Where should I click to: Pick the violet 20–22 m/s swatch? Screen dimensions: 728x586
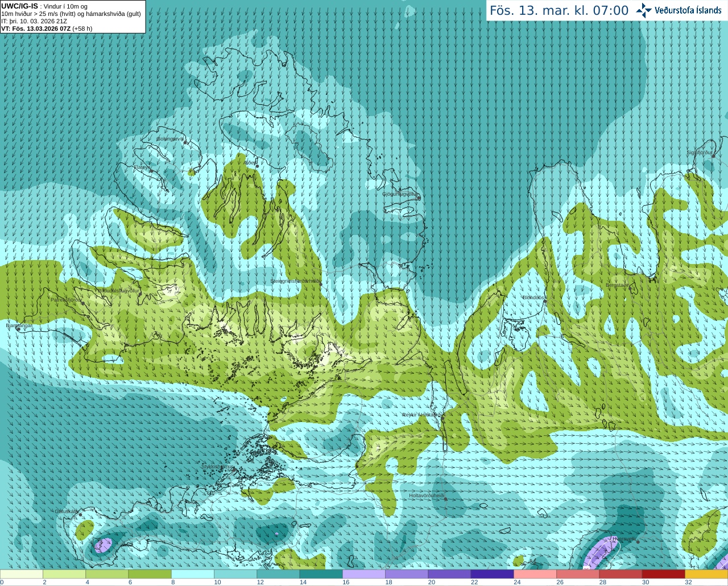[x=449, y=574]
